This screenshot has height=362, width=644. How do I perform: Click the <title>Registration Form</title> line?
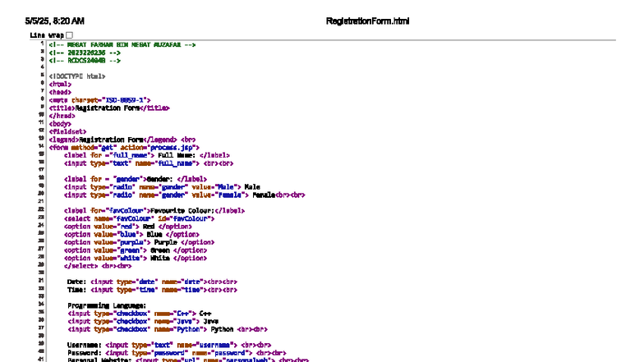(109, 108)
